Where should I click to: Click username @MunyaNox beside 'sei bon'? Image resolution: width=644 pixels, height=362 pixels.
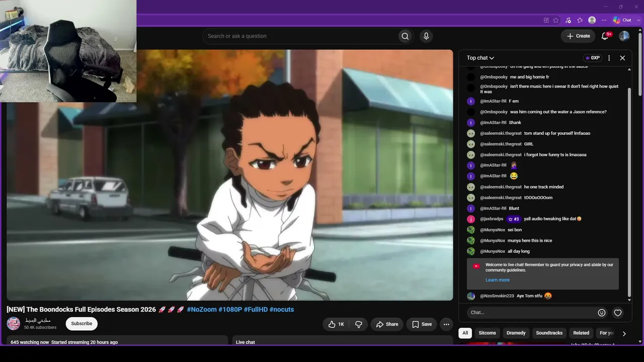point(493,230)
